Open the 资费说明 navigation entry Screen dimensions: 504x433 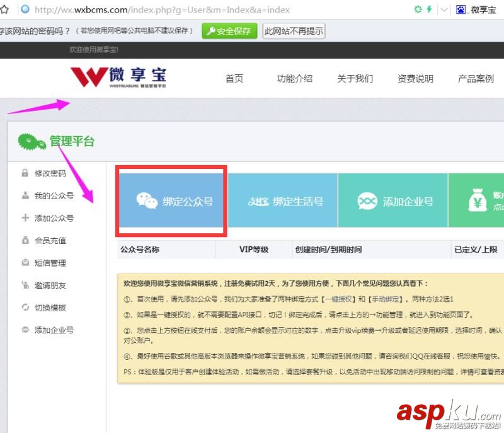coord(415,79)
